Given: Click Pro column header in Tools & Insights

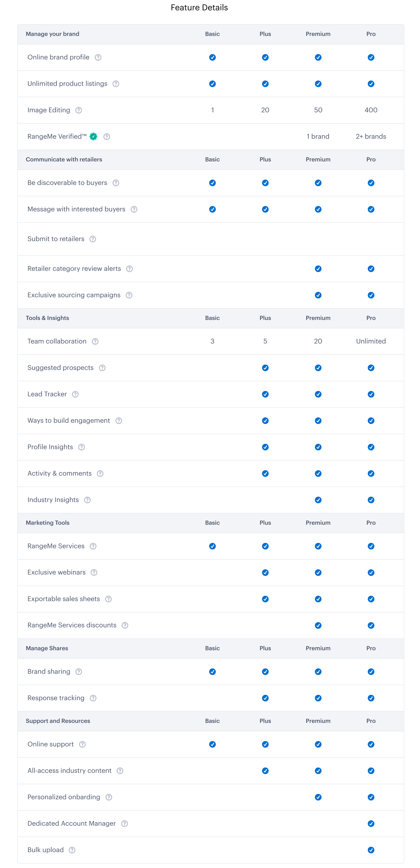Looking at the screenshot, I should click(x=371, y=318).
